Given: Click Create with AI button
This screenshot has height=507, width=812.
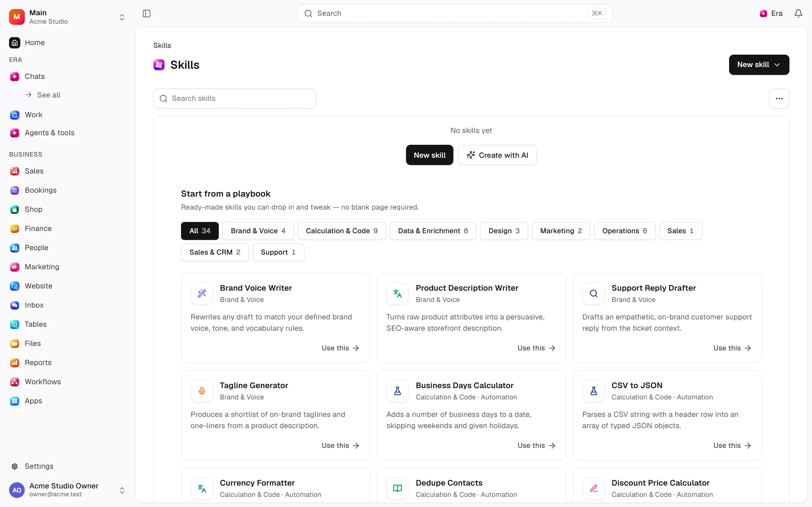Looking at the screenshot, I should [x=497, y=155].
